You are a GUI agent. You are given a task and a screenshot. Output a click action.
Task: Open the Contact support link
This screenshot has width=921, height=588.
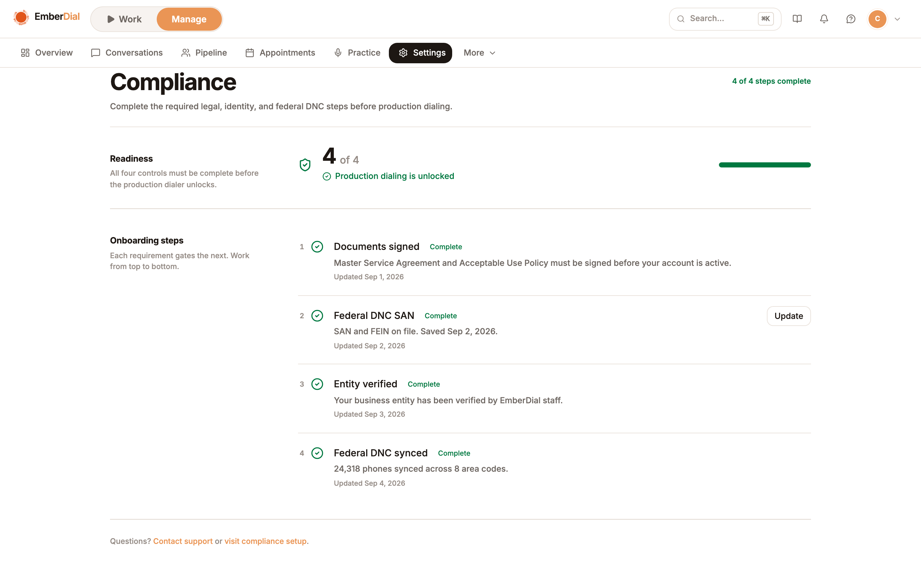point(183,541)
